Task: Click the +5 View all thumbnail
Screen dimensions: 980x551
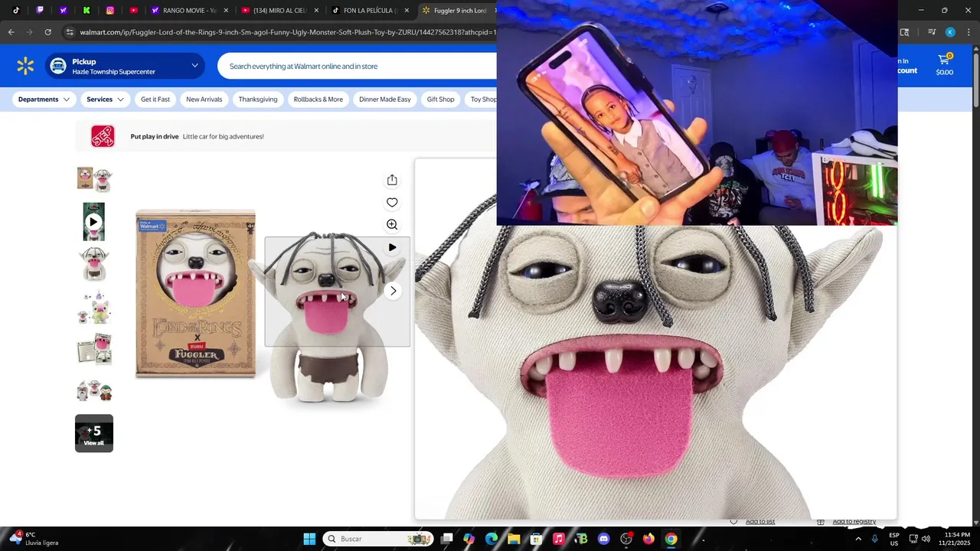Action: tap(94, 433)
